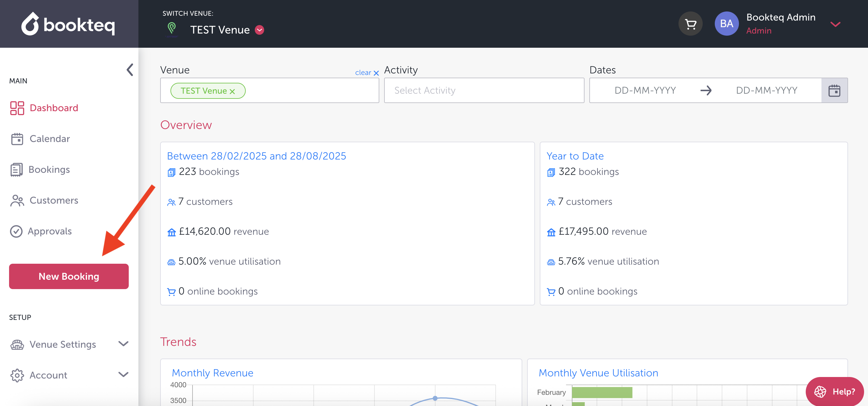This screenshot has height=406, width=868.
Task: Collapse the sidebar with the chevron
Action: tap(130, 70)
